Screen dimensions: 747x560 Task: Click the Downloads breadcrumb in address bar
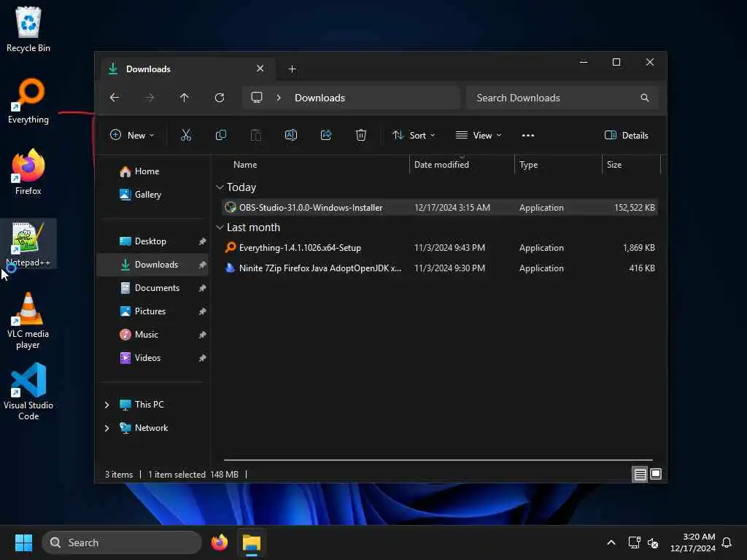[320, 98]
